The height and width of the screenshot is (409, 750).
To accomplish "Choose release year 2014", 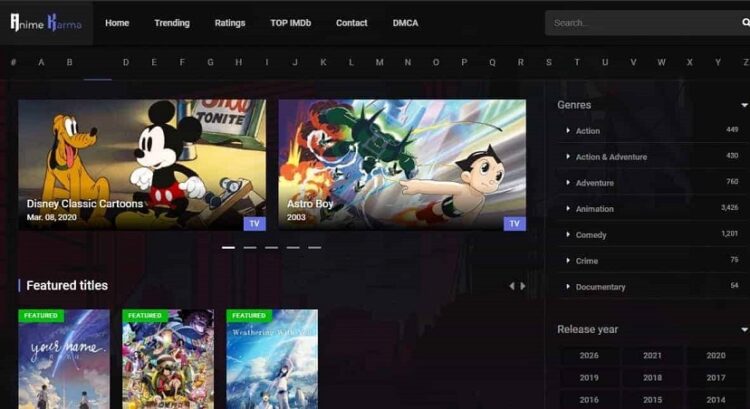I will (x=716, y=399).
